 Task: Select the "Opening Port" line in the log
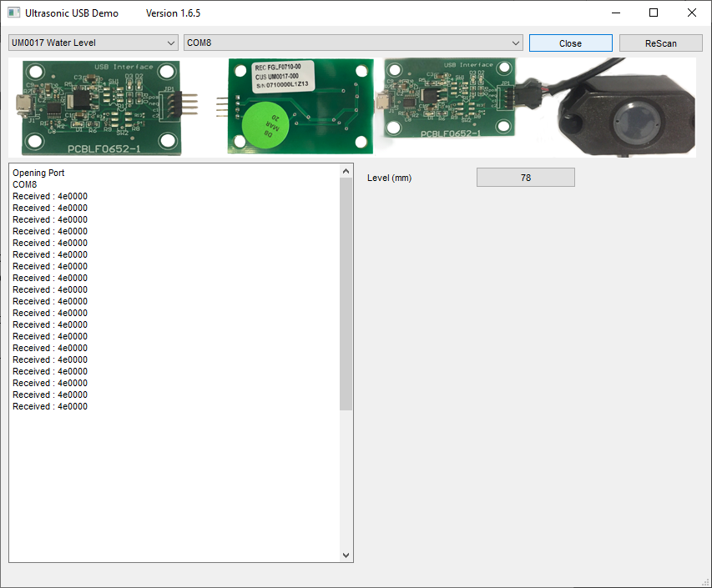pos(38,173)
